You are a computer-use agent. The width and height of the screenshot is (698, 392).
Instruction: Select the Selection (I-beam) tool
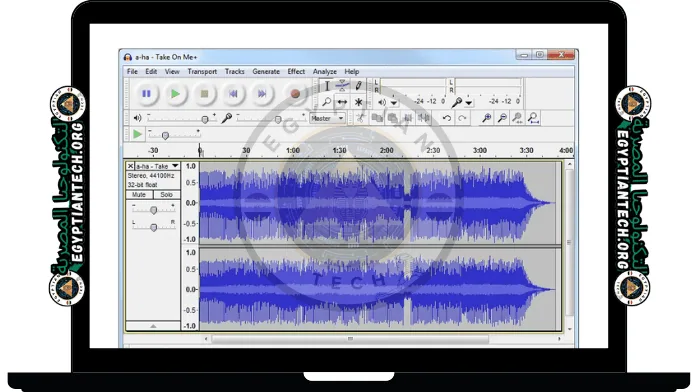(327, 86)
